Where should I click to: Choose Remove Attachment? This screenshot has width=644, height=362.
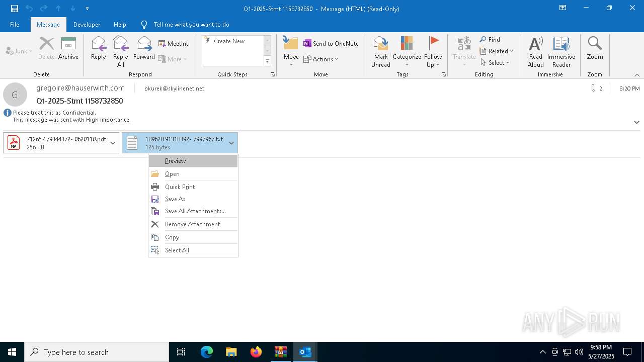193,224
